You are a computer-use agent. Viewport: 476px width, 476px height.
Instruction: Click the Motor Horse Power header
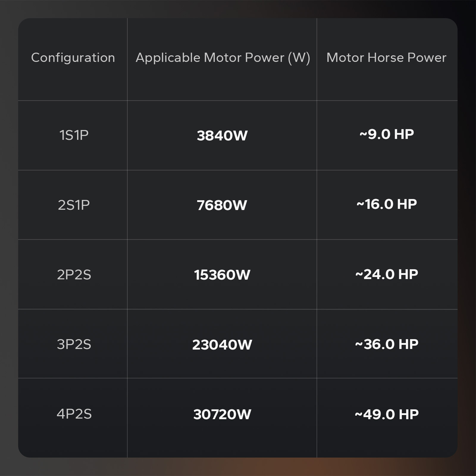386,58
